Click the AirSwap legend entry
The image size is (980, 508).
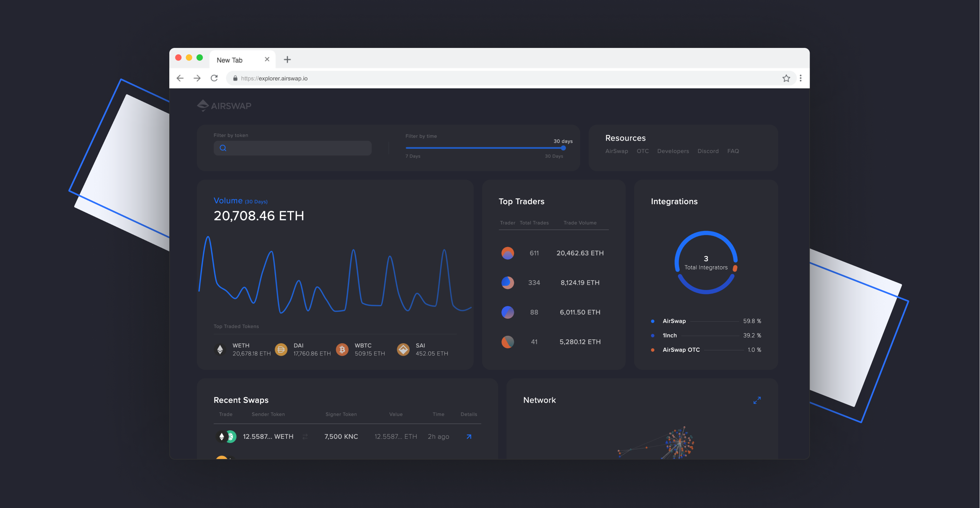click(706, 321)
